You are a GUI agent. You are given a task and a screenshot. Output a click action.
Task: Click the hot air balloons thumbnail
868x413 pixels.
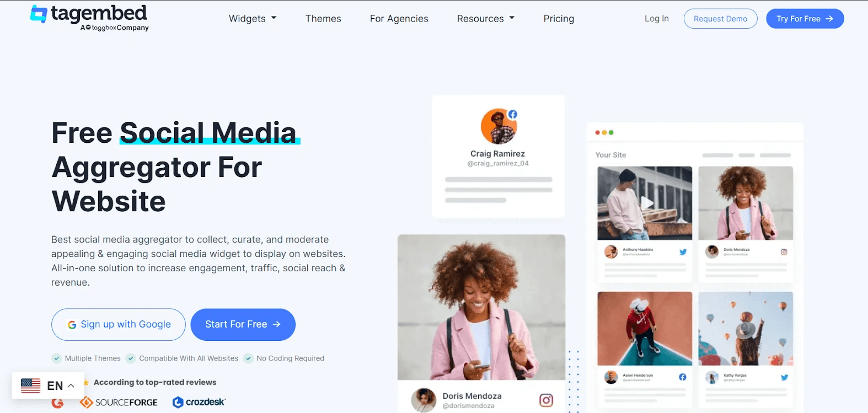click(x=746, y=329)
